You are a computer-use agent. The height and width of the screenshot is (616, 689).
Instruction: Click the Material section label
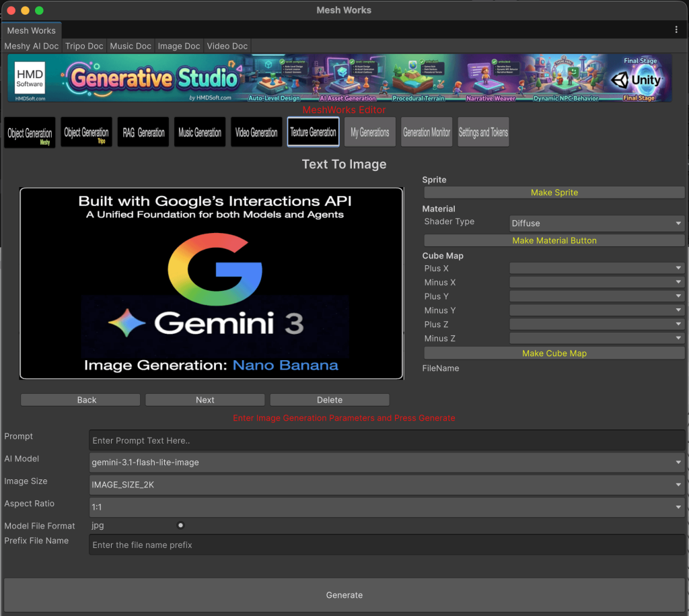tap(439, 209)
